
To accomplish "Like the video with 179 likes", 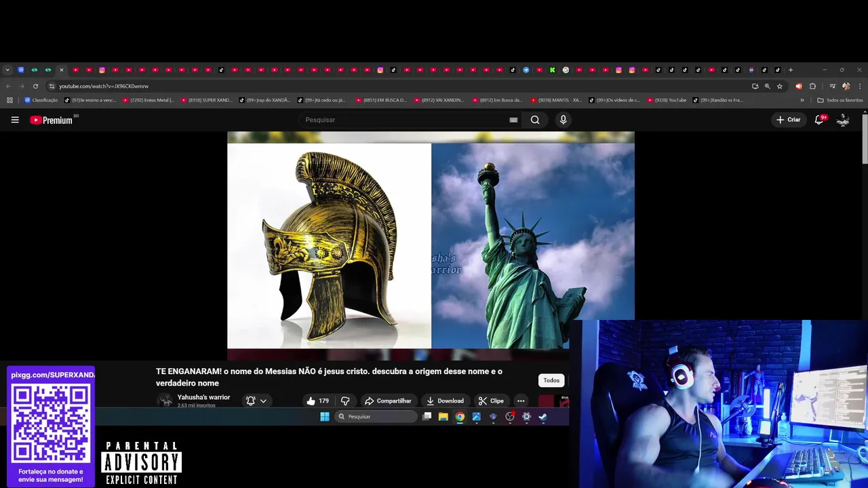I will pyautogui.click(x=317, y=401).
